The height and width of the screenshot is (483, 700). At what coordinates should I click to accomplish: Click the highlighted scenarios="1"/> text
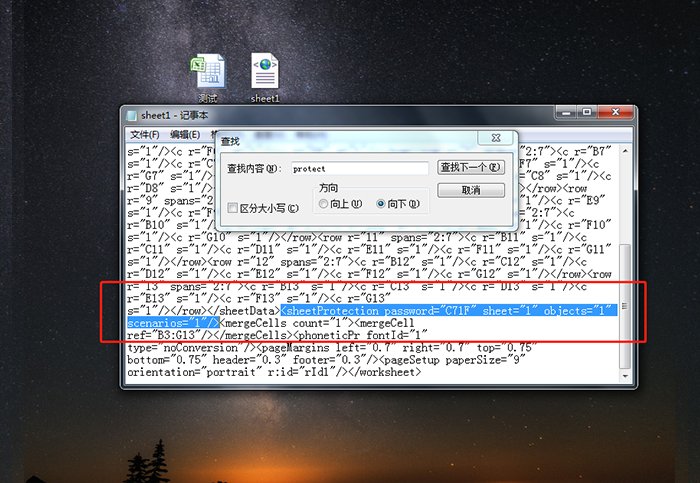(173, 323)
